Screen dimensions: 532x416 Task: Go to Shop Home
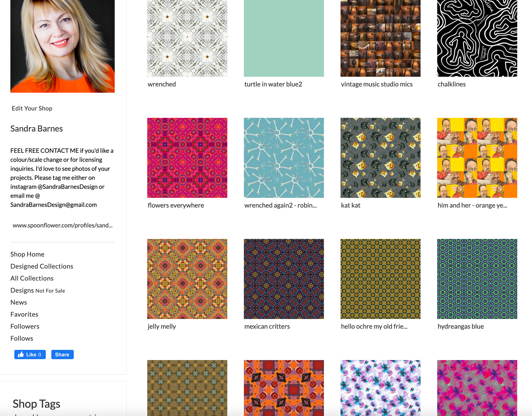(27, 254)
